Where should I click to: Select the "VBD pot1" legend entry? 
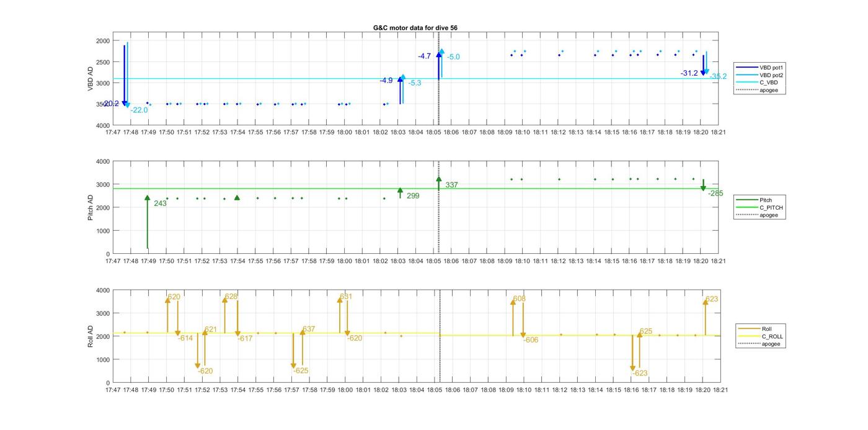(x=772, y=67)
